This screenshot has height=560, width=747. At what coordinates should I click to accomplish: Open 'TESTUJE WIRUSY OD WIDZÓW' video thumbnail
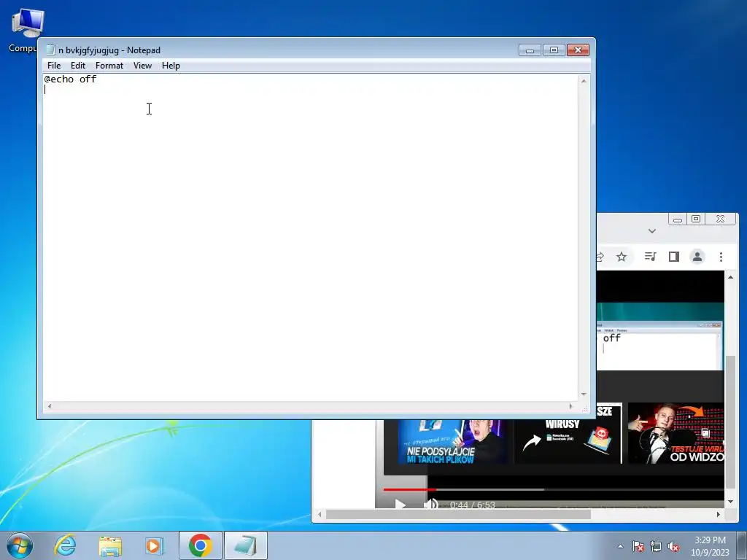676,433
